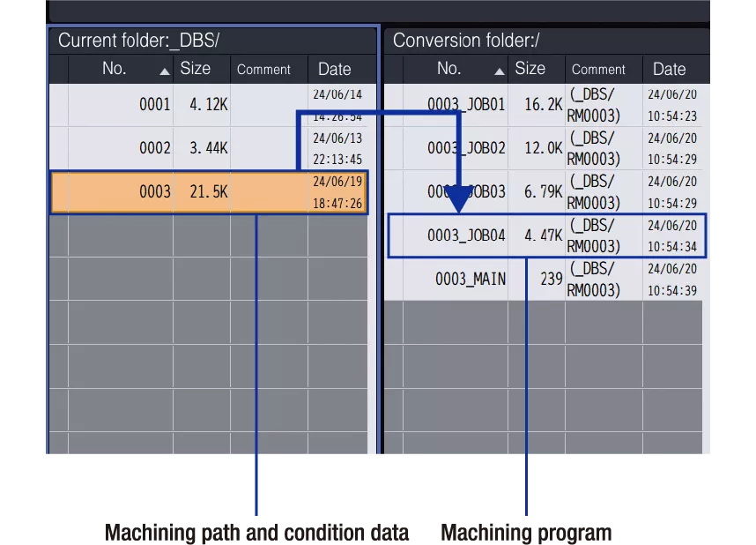Sort Conversion folder by Date column header
Screen dimensions: 756x545
pyautogui.click(x=670, y=70)
